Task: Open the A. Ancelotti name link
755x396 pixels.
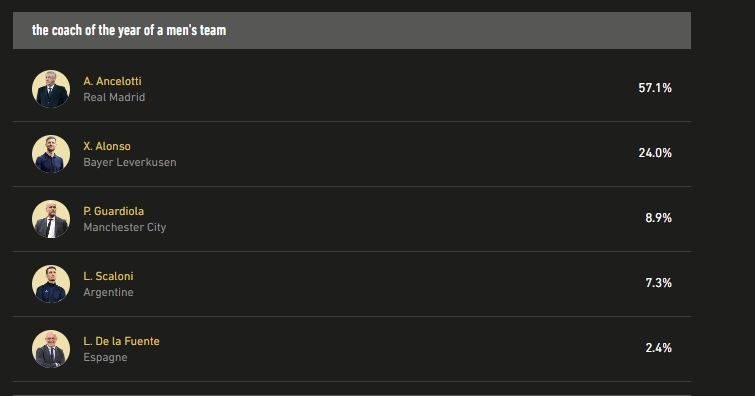Action: [112, 81]
